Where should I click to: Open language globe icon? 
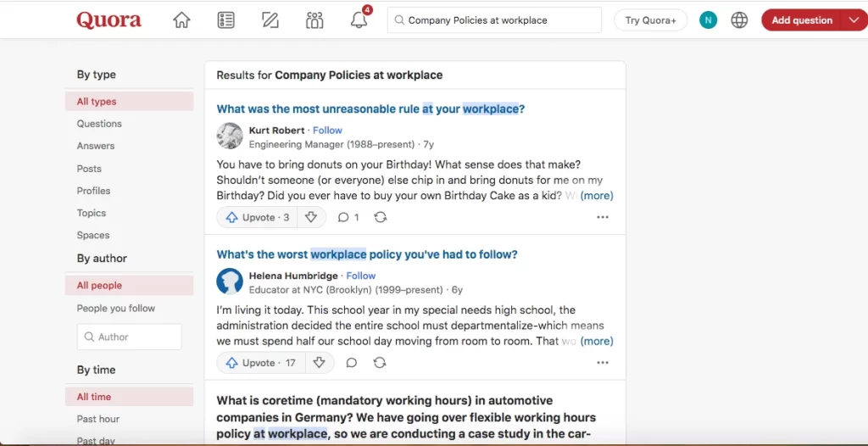739,20
